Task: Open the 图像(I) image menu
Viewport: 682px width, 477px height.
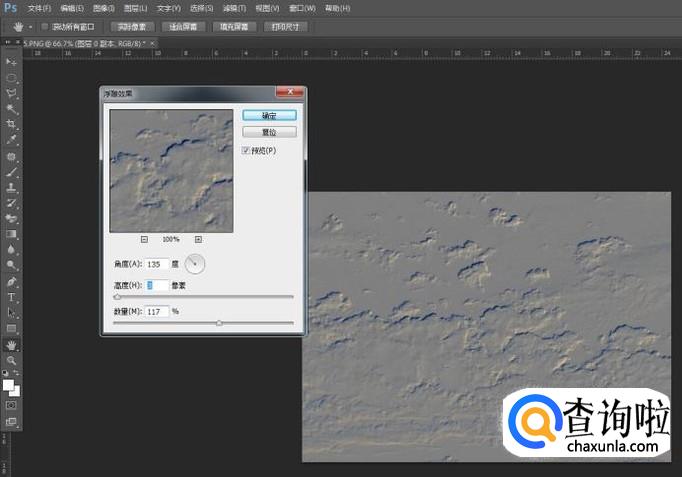Action: coord(103,8)
